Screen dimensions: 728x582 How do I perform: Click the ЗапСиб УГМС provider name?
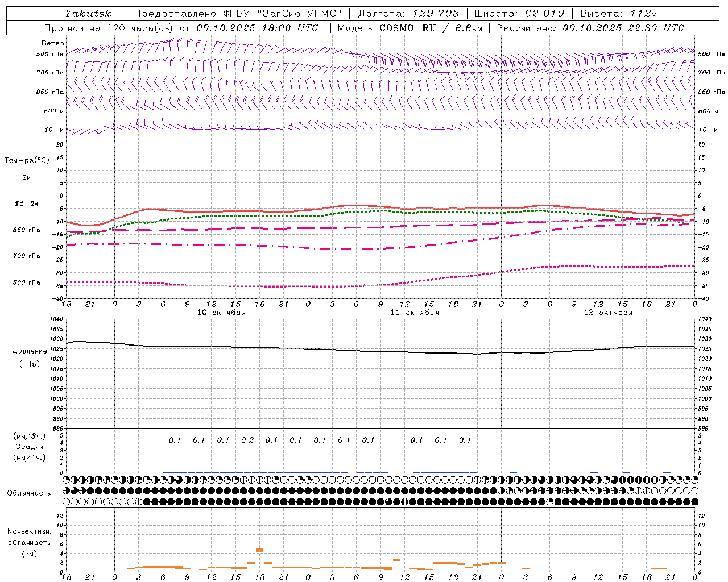(300, 13)
